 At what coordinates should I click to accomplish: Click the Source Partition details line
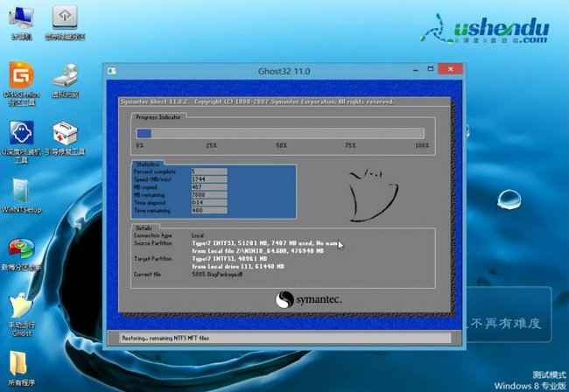click(x=265, y=243)
